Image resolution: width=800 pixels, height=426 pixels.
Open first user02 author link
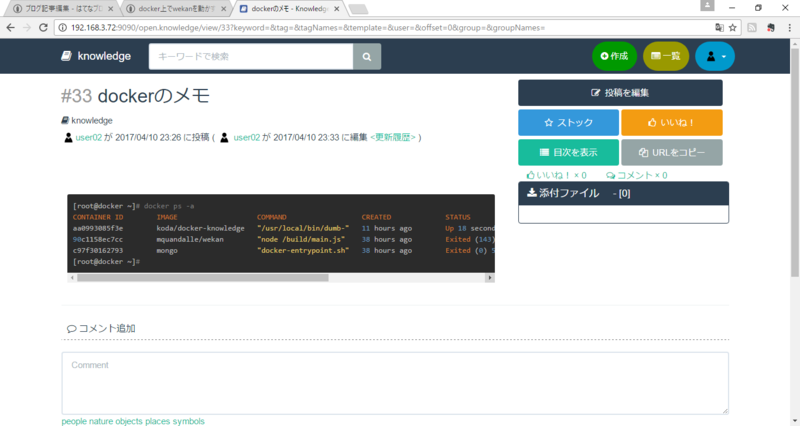click(89, 137)
